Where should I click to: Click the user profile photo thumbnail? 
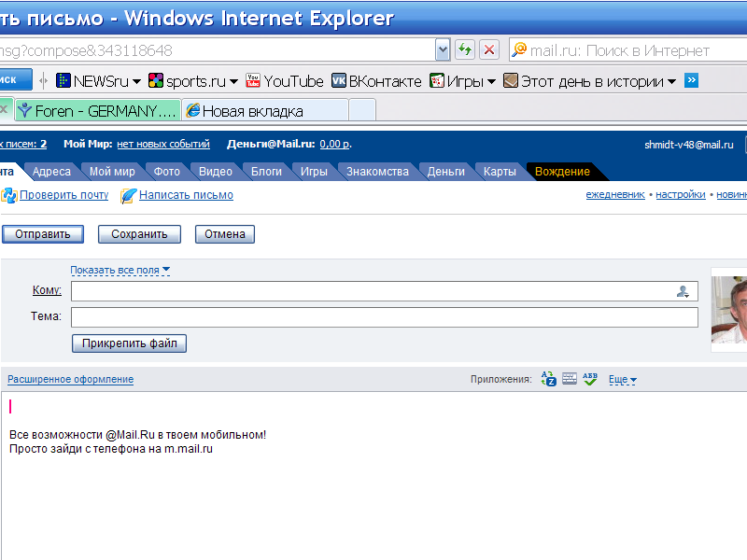[729, 310]
